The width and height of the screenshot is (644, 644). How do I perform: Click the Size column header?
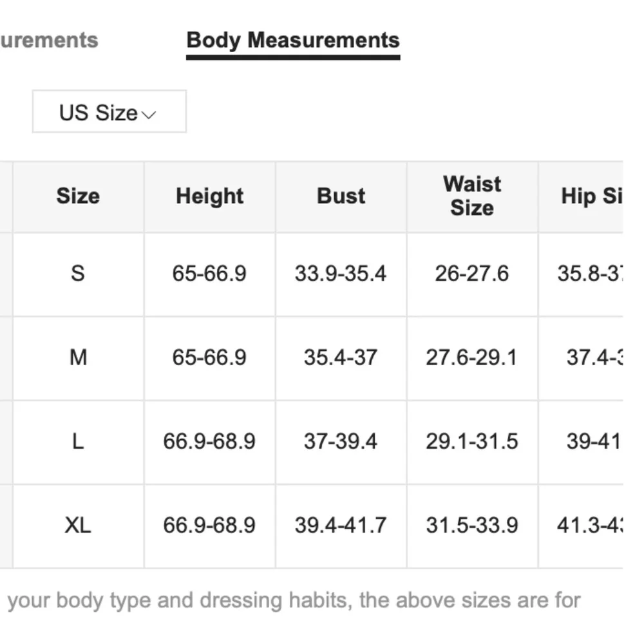click(x=78, y=196)
